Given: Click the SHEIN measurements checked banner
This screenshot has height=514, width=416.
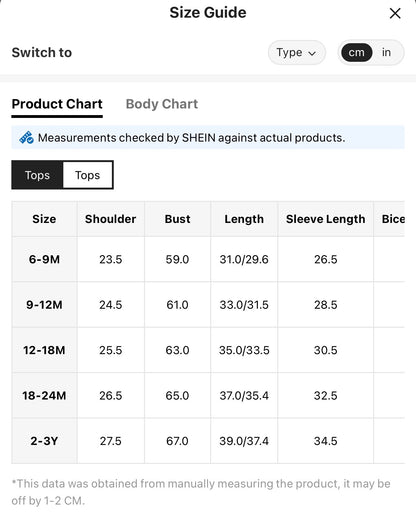Looking at the screenshot, I should pyautogui.click(x=208, y=137).
